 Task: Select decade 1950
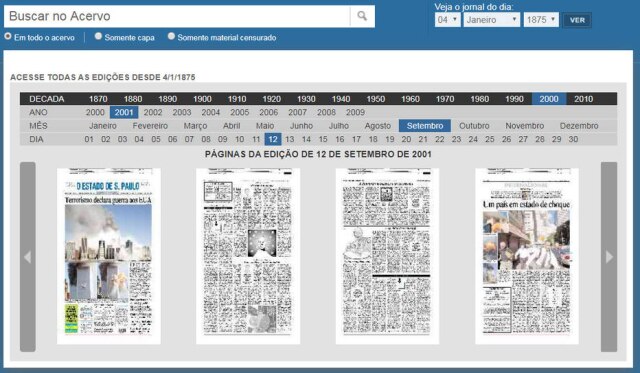pos(376,99)
